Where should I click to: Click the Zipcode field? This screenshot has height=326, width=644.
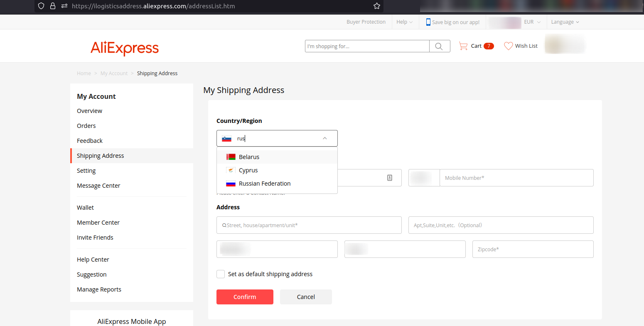point(533,249)
